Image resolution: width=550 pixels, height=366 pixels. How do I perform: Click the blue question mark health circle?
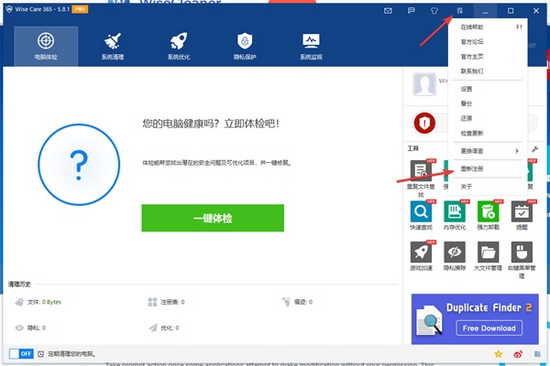79,165
